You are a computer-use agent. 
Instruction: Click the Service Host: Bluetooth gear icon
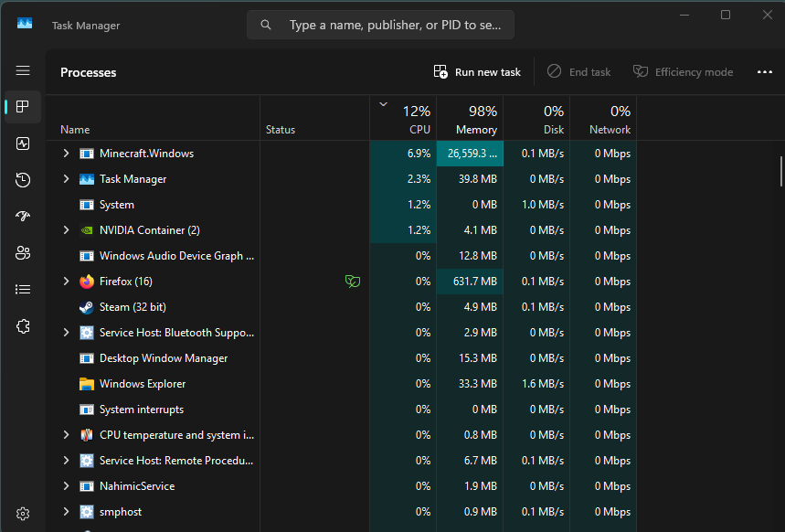coord(87,333)
